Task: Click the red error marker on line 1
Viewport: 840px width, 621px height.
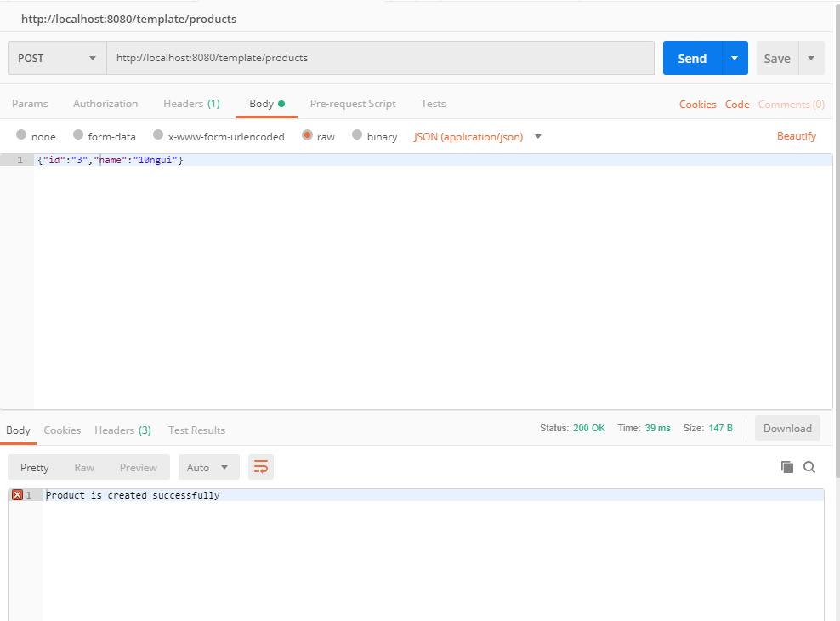Action: (17, 495)
